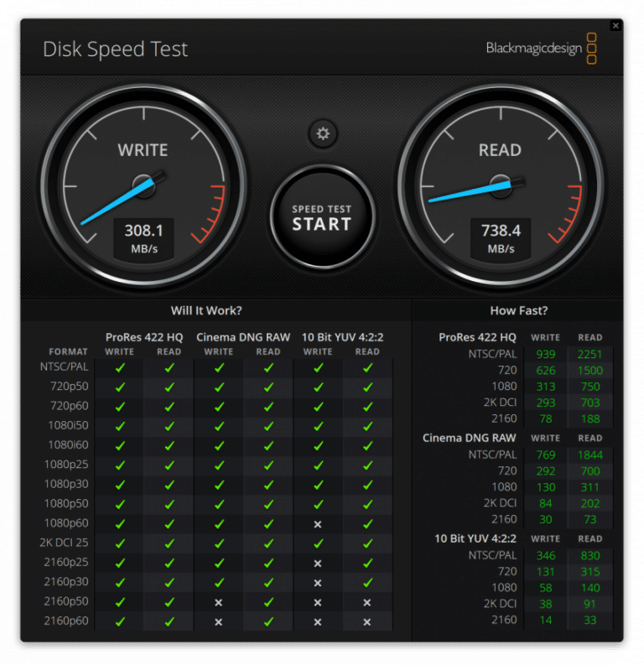Click the 2160p60 ProRes write checkmark
The image size is (644, 665).
pyautogui.click(x=120, y=621)
